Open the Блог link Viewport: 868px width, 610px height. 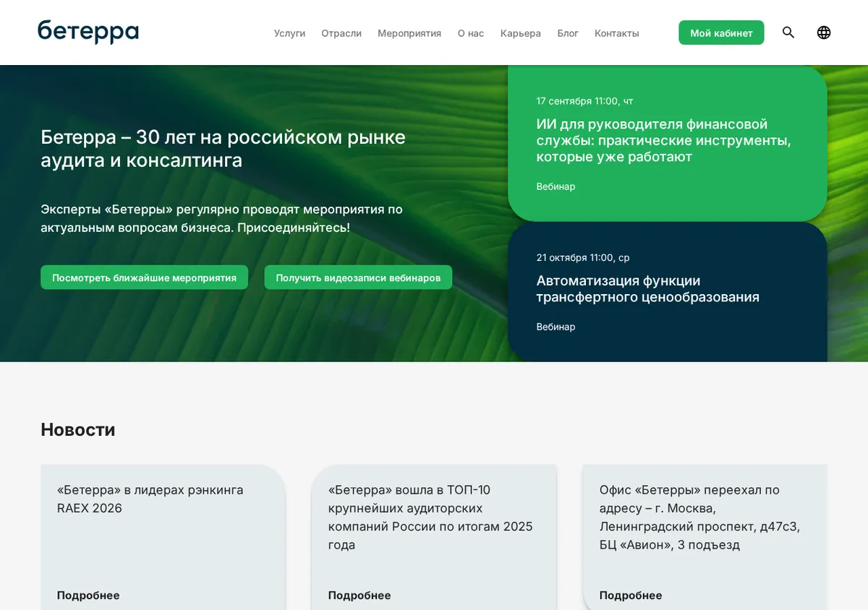(568, 33)
